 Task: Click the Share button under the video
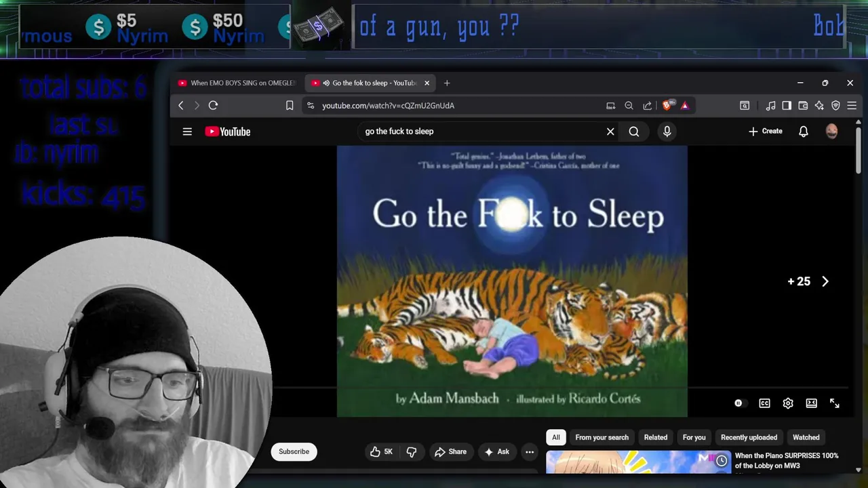click(451, 451)
